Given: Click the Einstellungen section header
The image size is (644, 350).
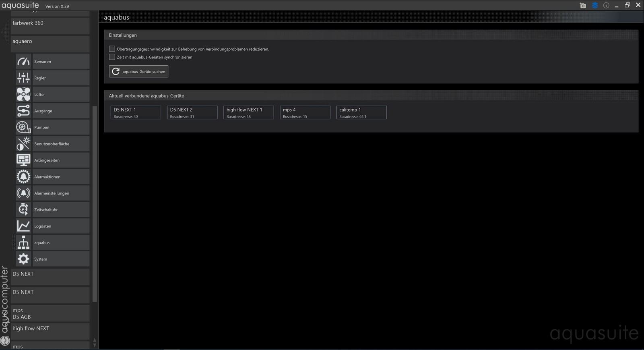Looking at the screenshot, I should (x=371, y=35).
